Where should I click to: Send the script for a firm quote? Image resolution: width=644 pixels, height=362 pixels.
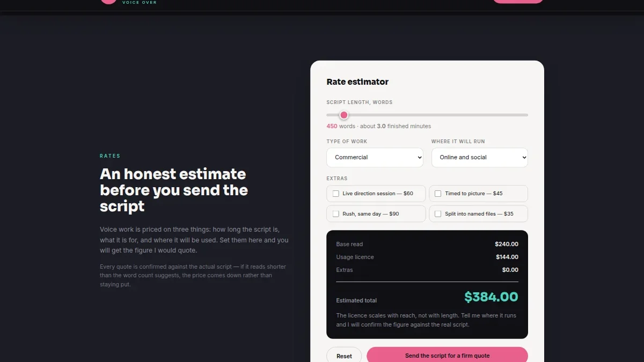pos(447,356)
